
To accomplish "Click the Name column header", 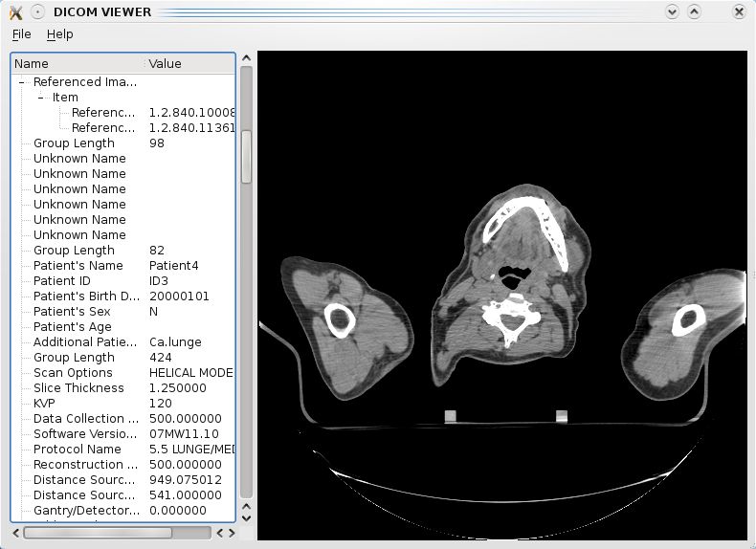I will pyautogui.click(x=78, y=64).
